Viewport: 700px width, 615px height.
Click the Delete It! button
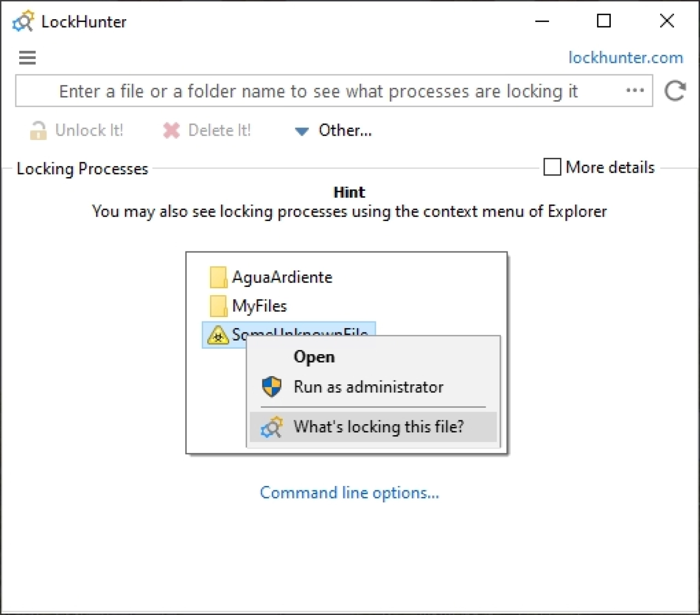pyautogui.click(x=207, y=130)
